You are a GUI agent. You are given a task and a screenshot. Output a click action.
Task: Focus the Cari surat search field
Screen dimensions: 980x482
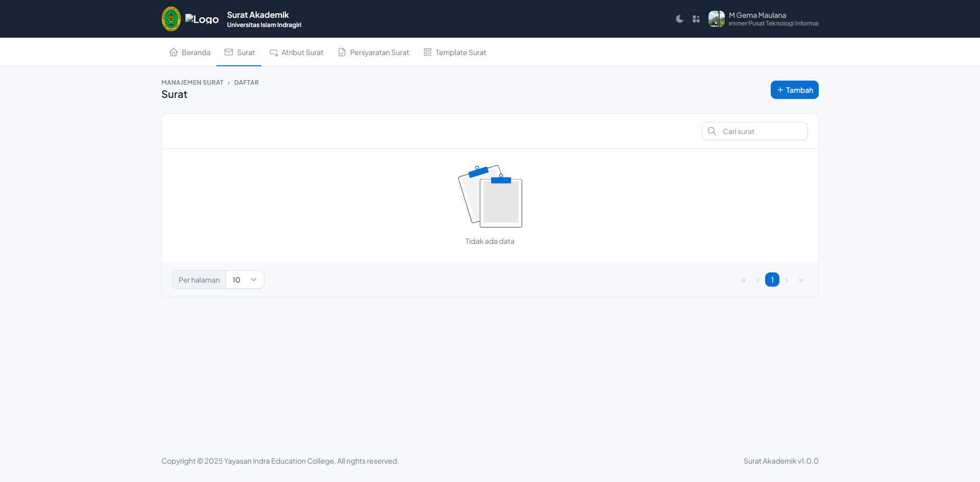(762, 132)
